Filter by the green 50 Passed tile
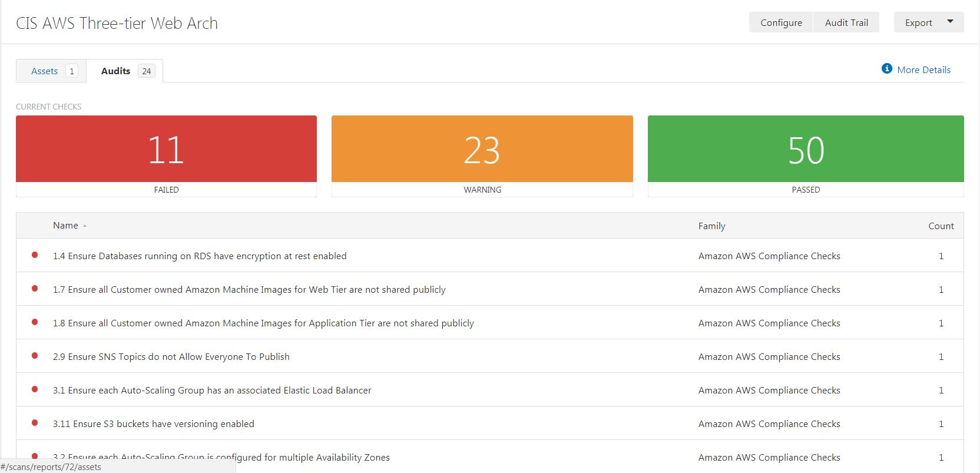The image size is (980, 473). coord(806,156)
